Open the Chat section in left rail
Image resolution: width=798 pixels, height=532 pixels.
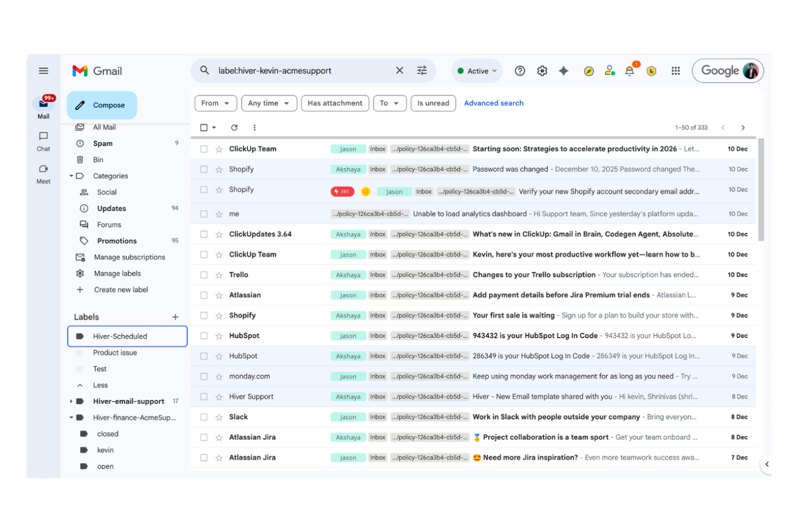43,141
